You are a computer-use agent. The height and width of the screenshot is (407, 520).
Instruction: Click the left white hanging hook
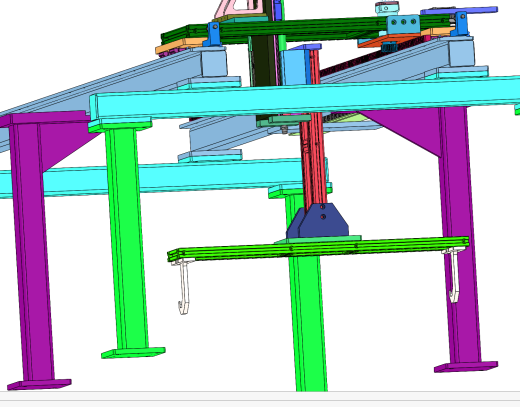[x=183, y=286]
